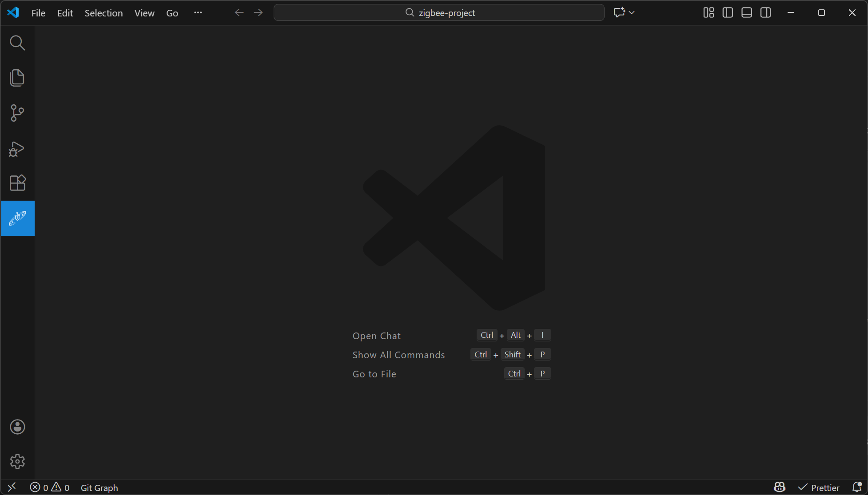
Task: Open Run and Debug view
Action: click(17, 148)
